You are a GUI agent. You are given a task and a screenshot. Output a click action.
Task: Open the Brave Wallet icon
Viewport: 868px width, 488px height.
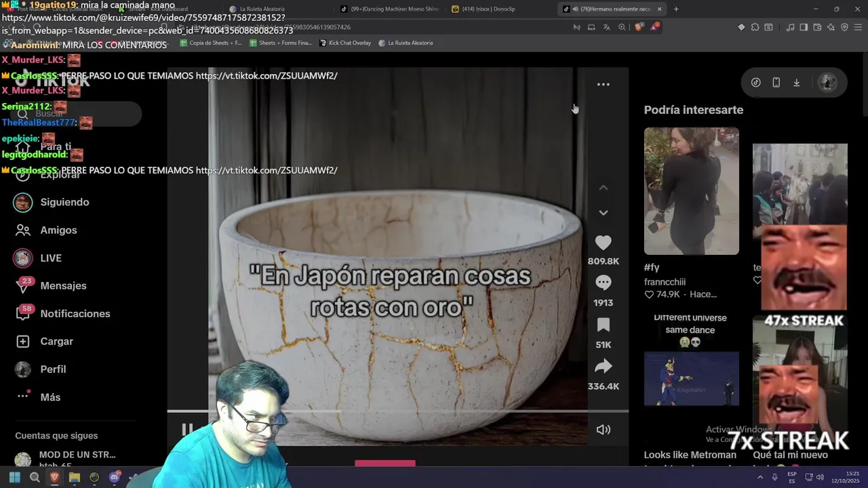coord(817,27)
